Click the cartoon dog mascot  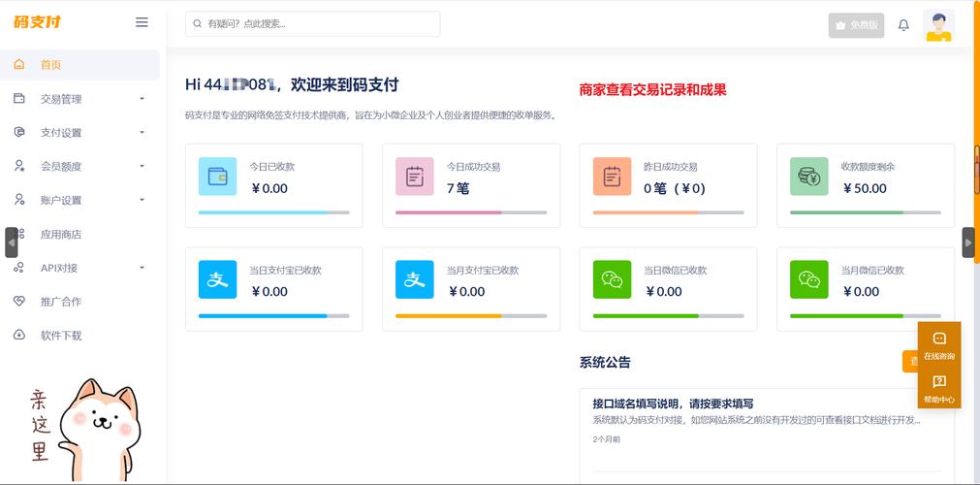pyautogui.click(x=100, y=431)
